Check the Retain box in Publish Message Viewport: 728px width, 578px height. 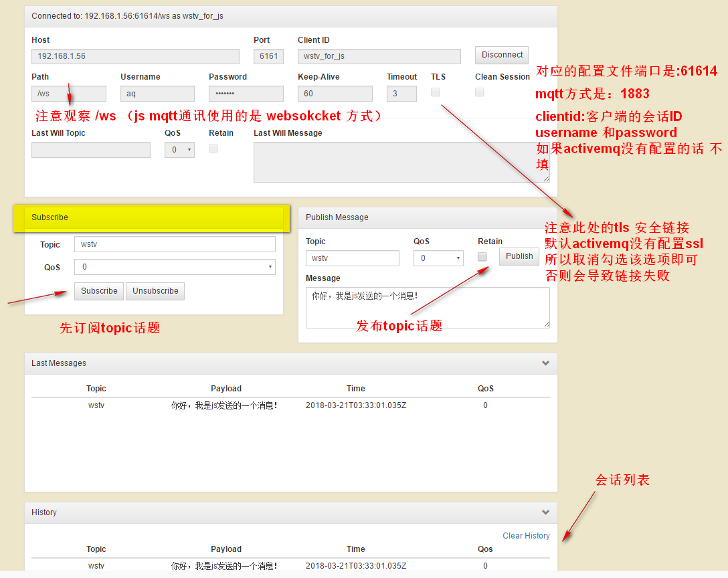point(482,257)
